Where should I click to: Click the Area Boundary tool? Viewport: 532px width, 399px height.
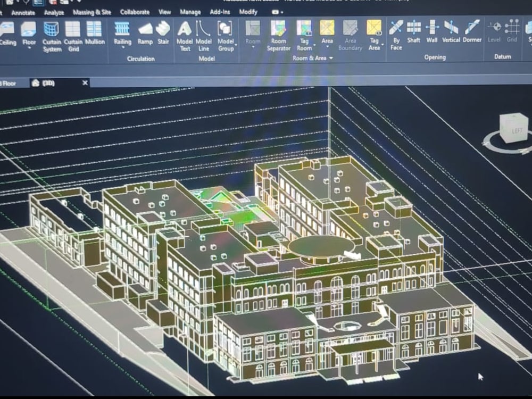(x=350, y=36)
